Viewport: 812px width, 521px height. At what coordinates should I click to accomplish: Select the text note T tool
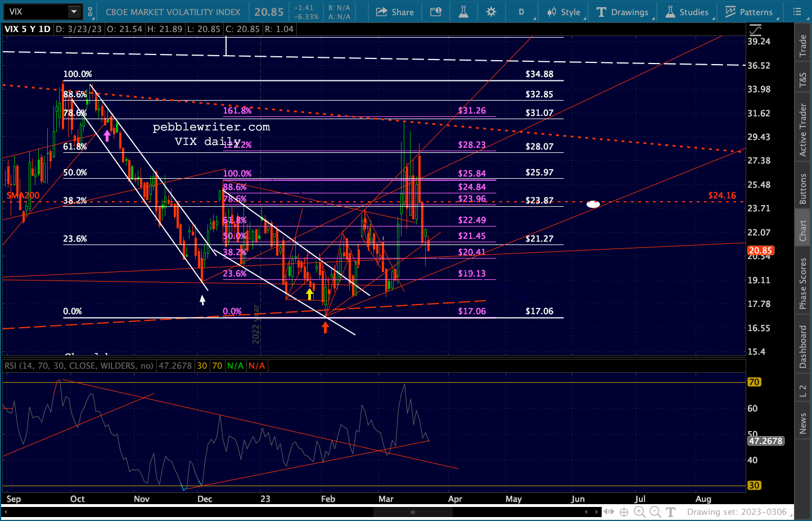[671, 512]
